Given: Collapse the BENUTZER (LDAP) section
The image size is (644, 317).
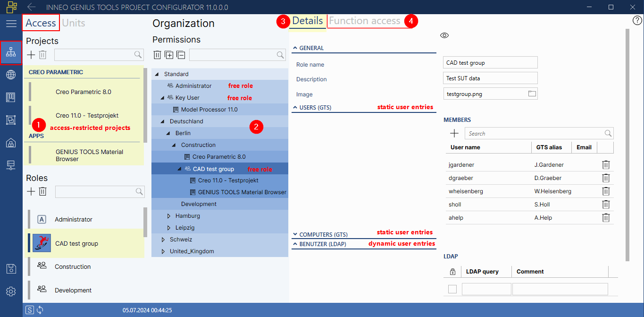Looking at the screenshot, I should point(295,244).
